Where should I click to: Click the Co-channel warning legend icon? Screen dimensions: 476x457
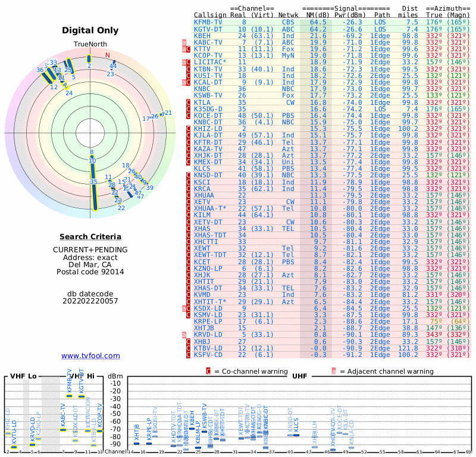point(208,371)
